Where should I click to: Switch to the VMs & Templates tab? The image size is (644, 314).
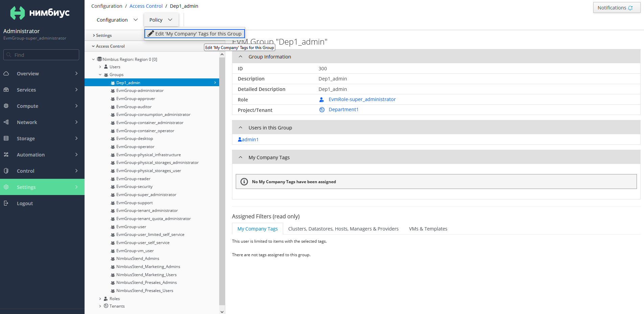click(x=428, y=229)
